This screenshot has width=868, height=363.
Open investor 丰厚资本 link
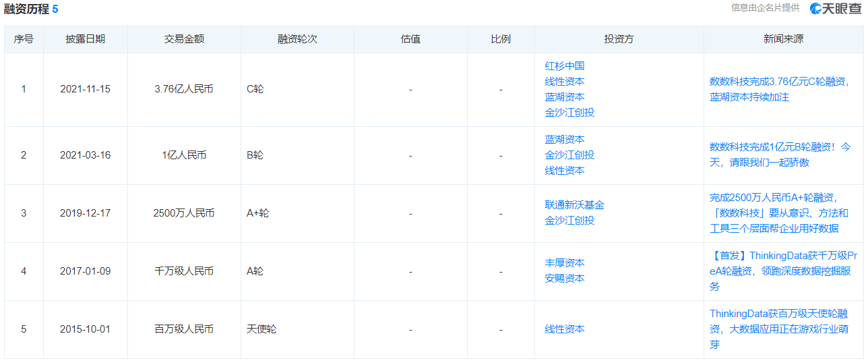(565, 263)
